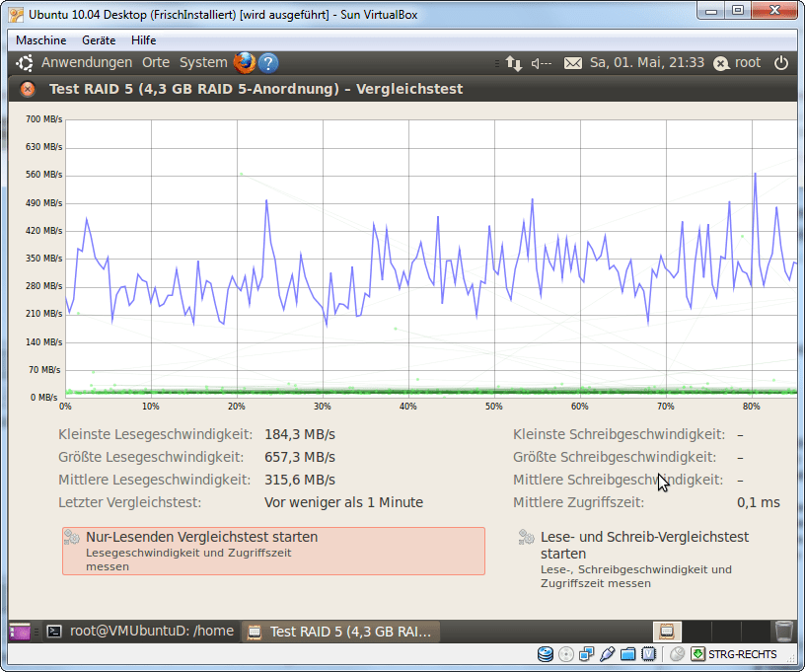
Task: Open the Anwendungen menu
Action: [x=87, y=62]
